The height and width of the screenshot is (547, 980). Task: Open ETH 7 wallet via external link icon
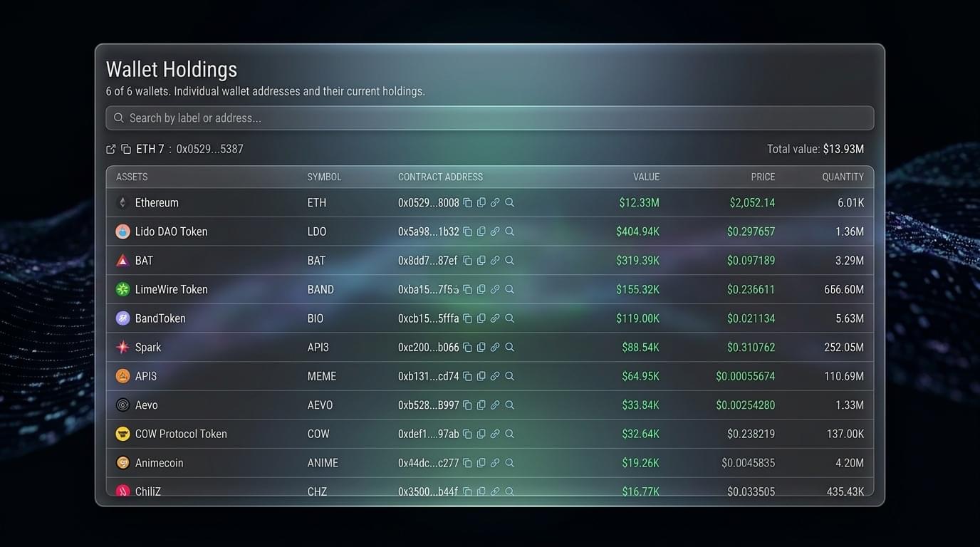[110, 149]
